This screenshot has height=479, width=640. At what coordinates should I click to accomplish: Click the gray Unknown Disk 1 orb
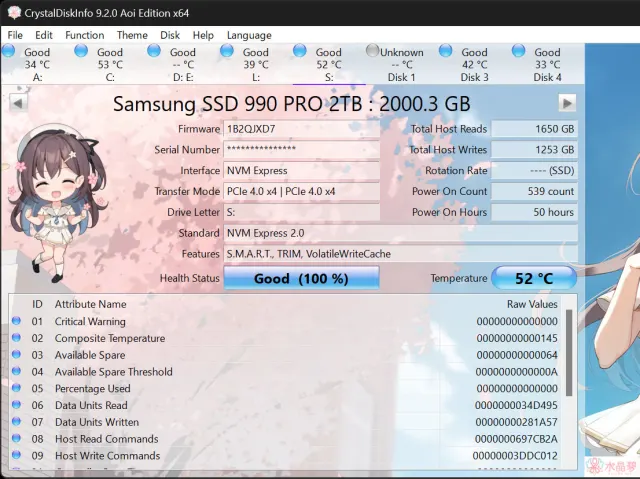373,50
